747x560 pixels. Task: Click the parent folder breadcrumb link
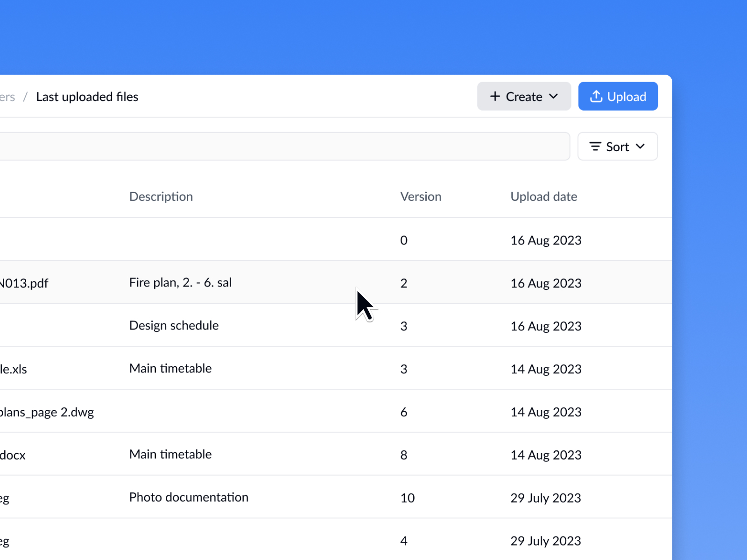7,97
